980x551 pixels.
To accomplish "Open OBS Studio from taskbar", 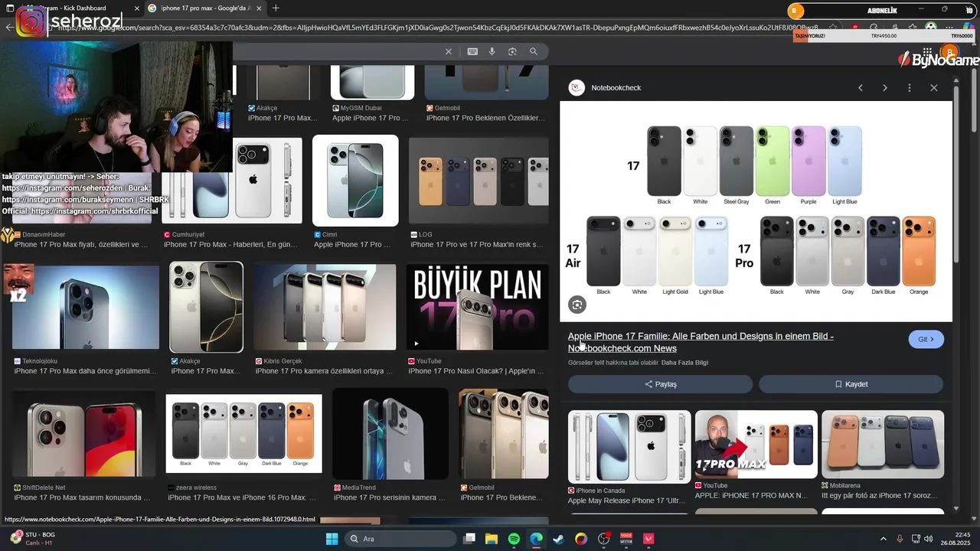I will tap(604, 539).
